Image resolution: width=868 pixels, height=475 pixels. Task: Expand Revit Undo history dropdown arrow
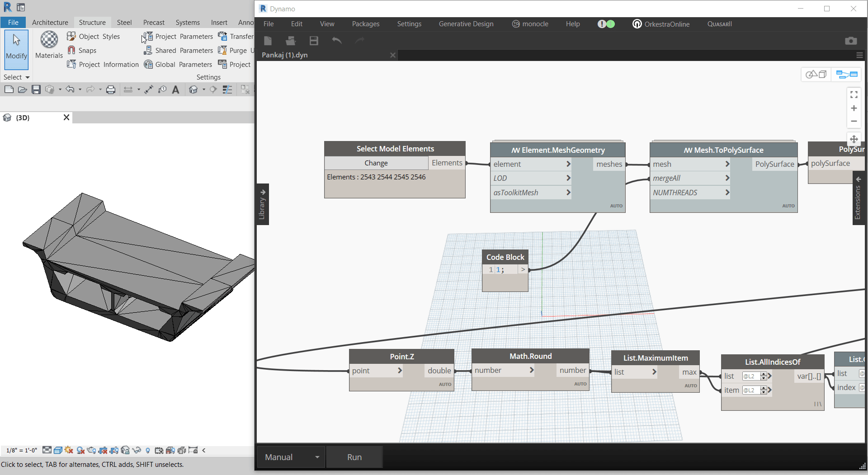point(80,89)
